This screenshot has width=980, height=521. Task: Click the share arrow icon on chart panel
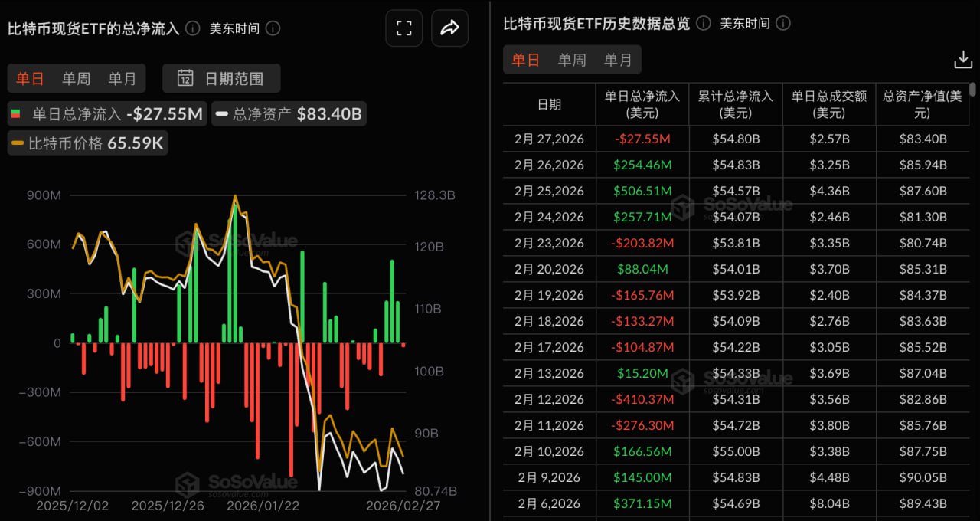[450, 28]
